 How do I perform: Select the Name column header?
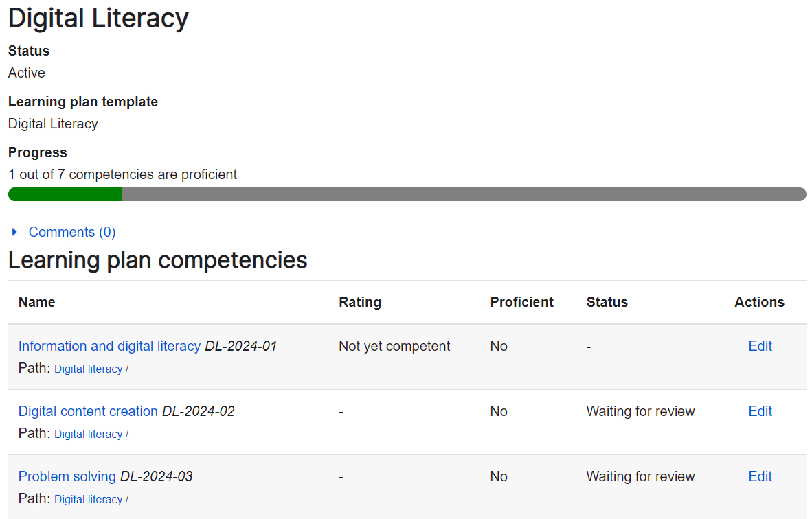click(x=37, y=302)
